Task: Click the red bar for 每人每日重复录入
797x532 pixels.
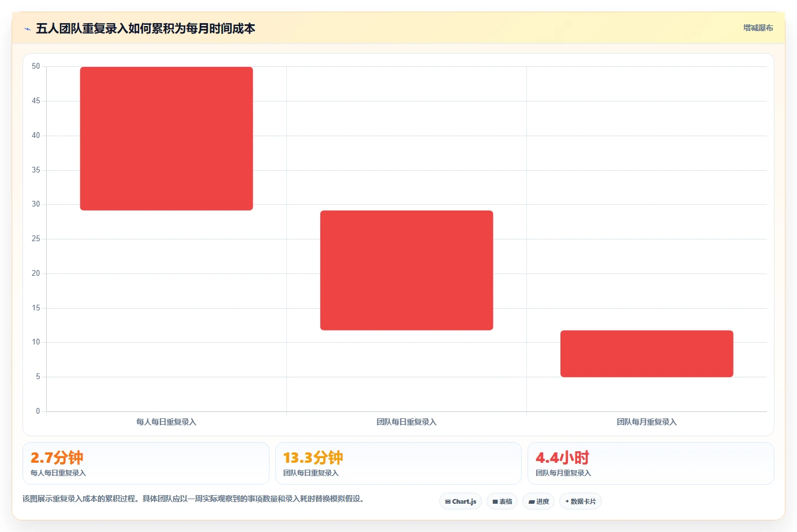Action: click(x=166, y=138)
